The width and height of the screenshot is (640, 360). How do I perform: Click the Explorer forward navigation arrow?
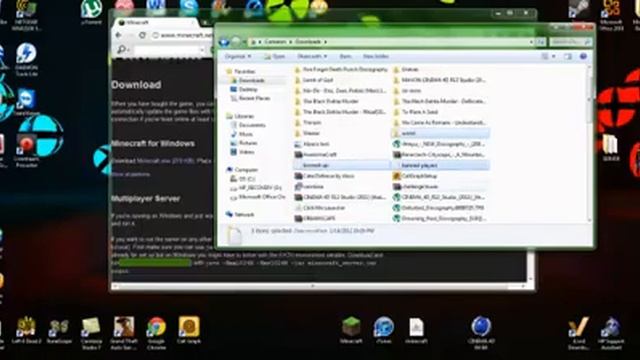click(236, 42)
